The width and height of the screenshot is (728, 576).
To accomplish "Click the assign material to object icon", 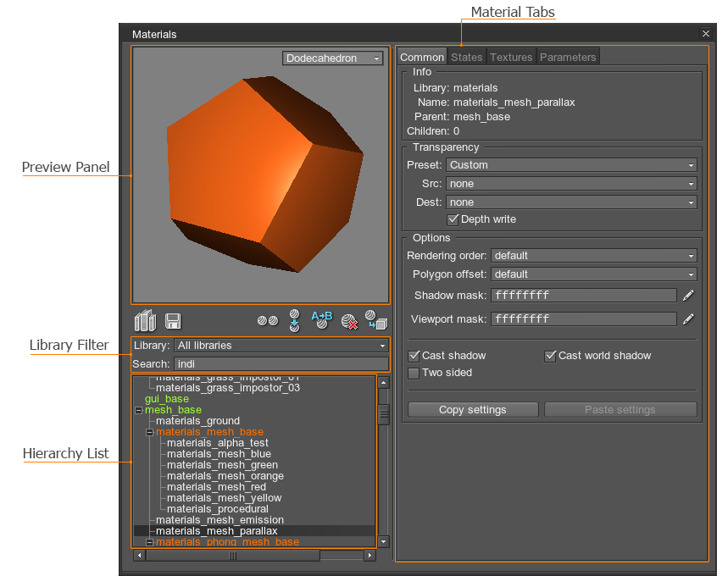I will coord(376,320).
